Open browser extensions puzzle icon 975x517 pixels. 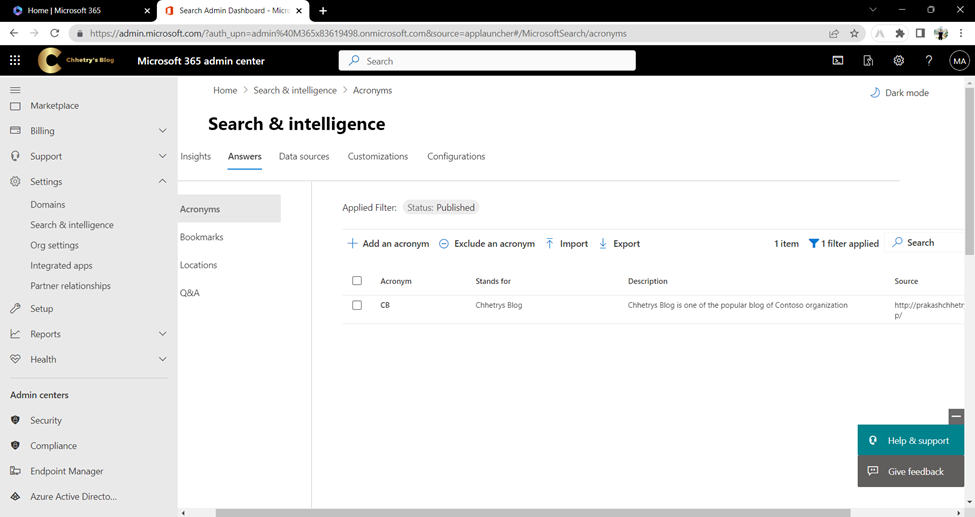900,33
